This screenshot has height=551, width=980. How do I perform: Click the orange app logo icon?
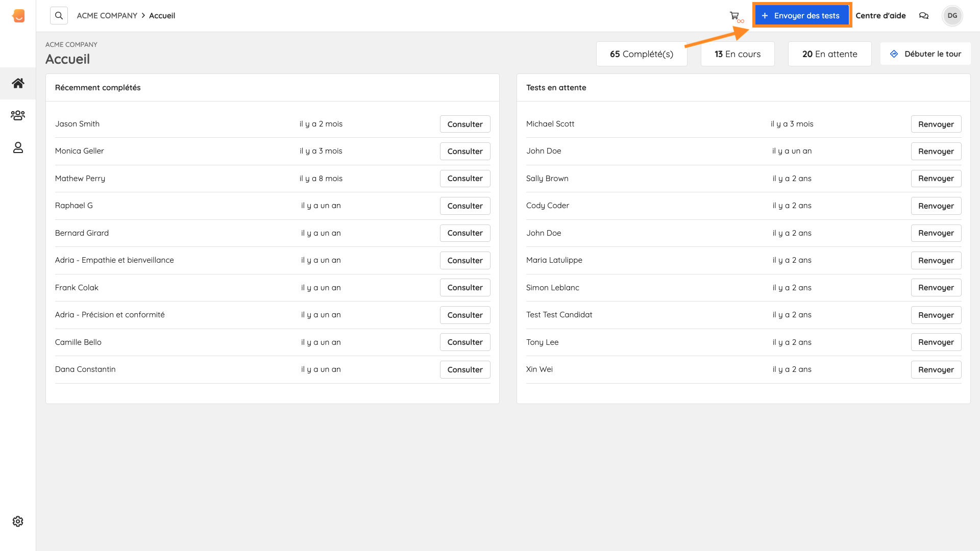pyautogui.click(x=18, y=16)
